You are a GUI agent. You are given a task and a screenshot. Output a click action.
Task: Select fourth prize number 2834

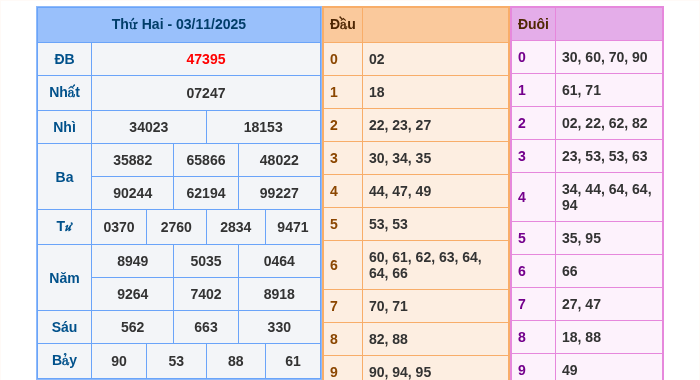[x=236, y=227]
